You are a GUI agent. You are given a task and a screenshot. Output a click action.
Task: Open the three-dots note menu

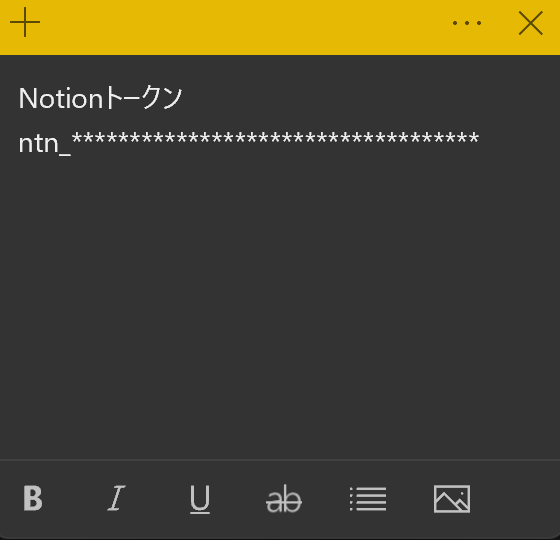pos(467,23)
